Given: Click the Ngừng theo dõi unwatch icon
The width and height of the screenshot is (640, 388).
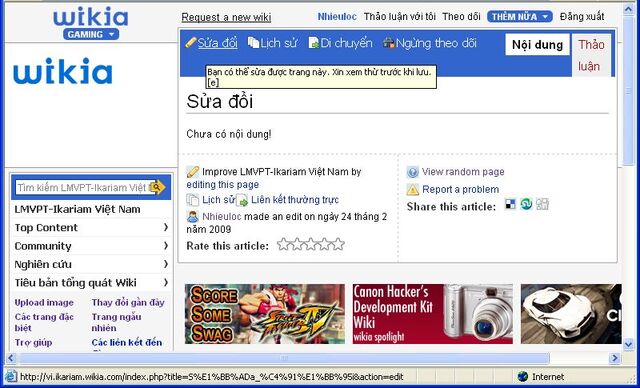Looking at the screenshot, I should click(389, 43).
